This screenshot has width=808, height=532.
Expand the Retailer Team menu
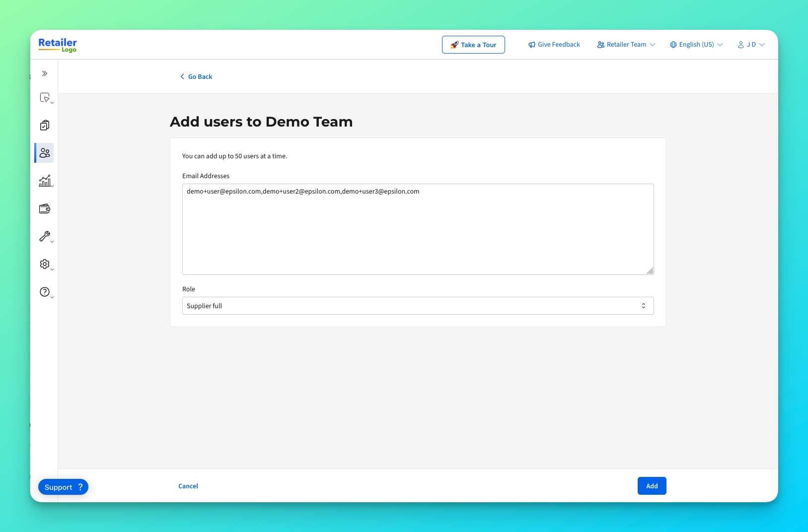coord(626,45)
